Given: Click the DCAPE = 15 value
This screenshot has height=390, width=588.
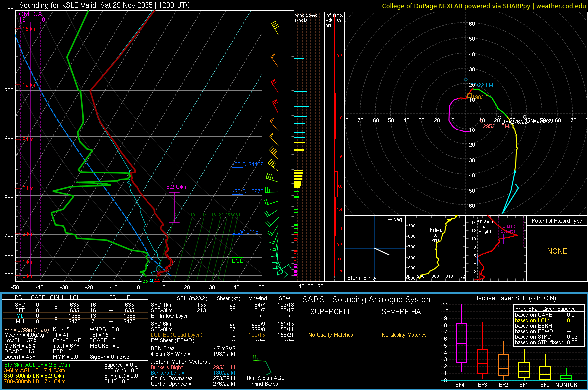Looking at the screenshot, I should pos(19,351).
